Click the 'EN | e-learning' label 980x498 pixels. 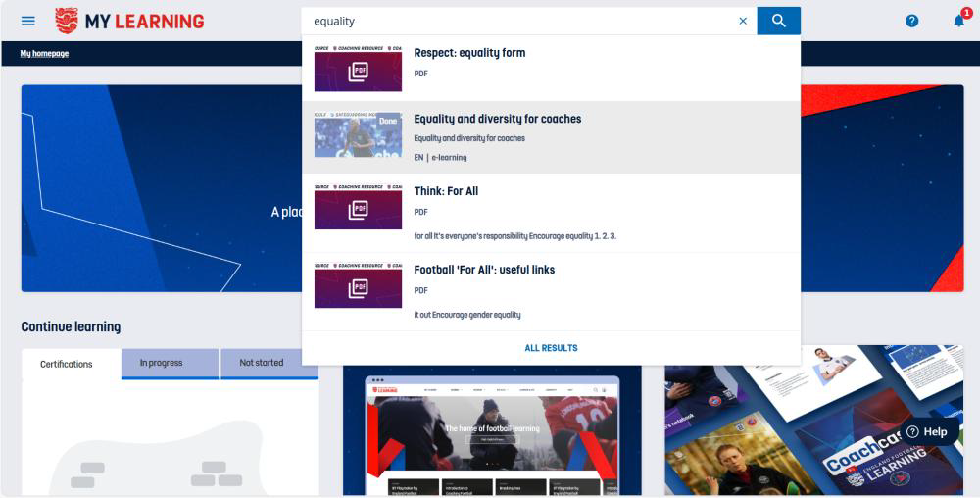[440, 158]
